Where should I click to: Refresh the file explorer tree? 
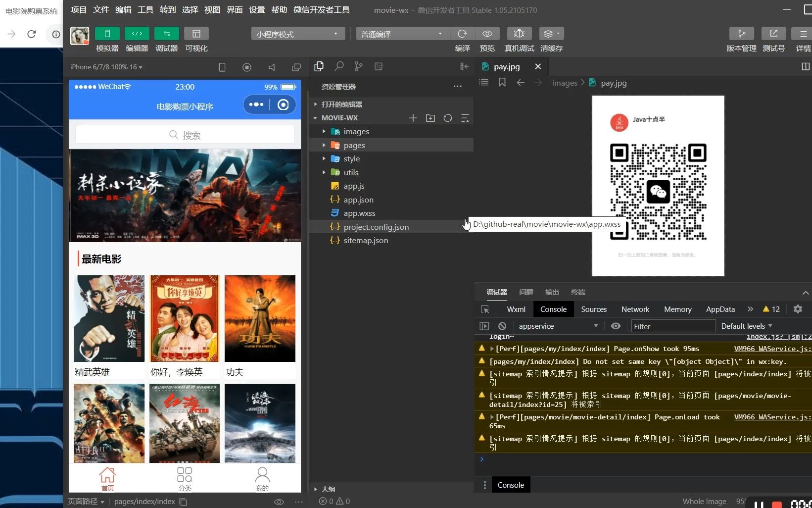point(448,118)
